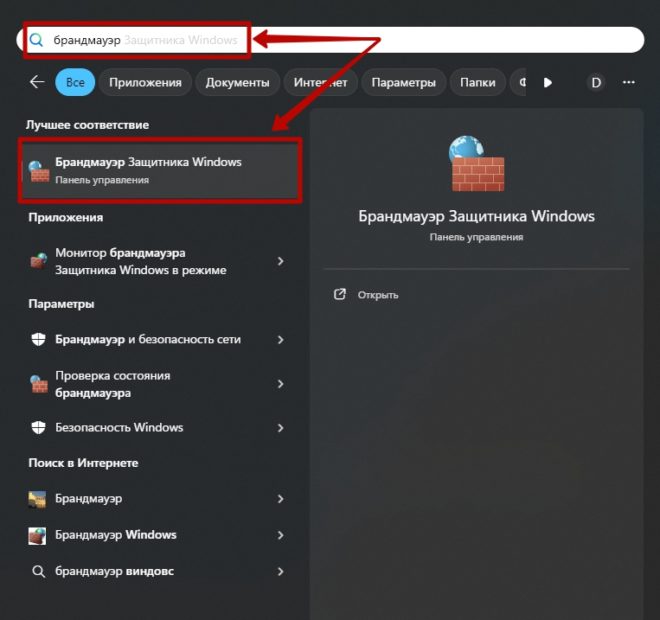Expand Безопасность Windows chevron
Screen dimensions: 660x620
pos(280,428)
